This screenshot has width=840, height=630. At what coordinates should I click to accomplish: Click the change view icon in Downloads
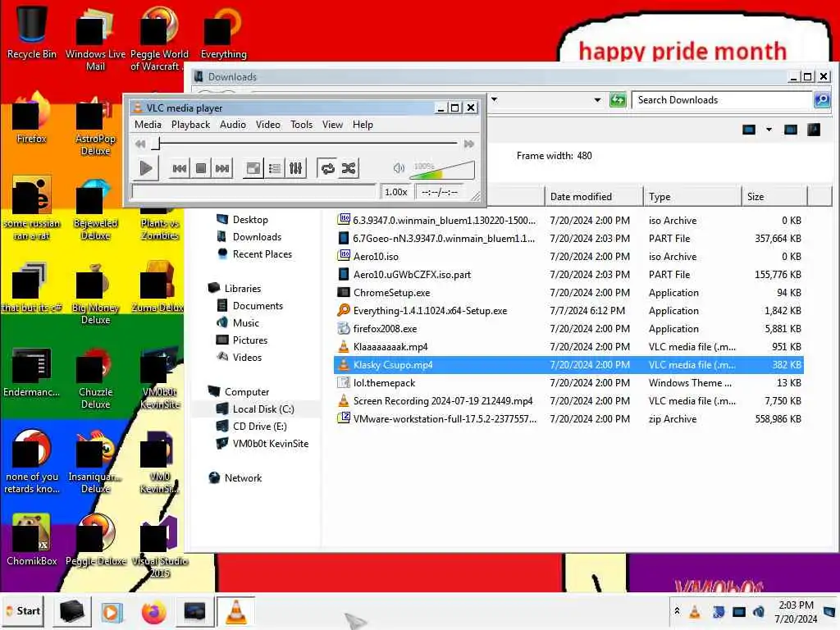coord(749,130)
